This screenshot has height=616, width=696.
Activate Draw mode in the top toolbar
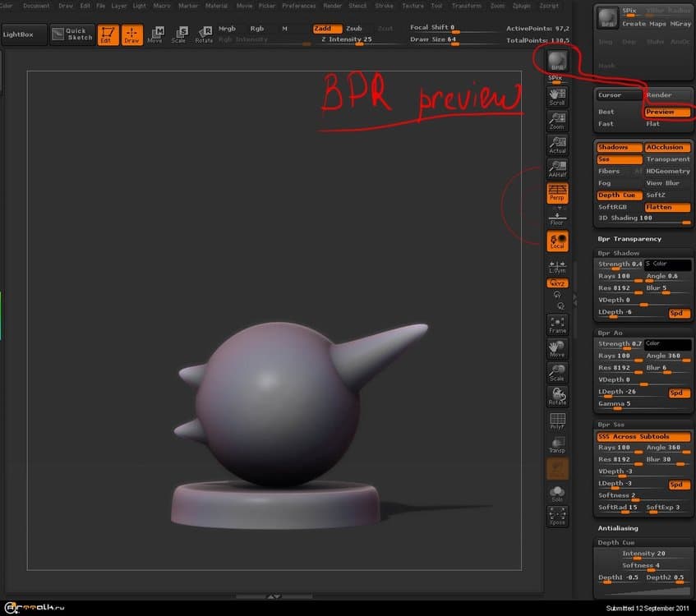(131, 34)
